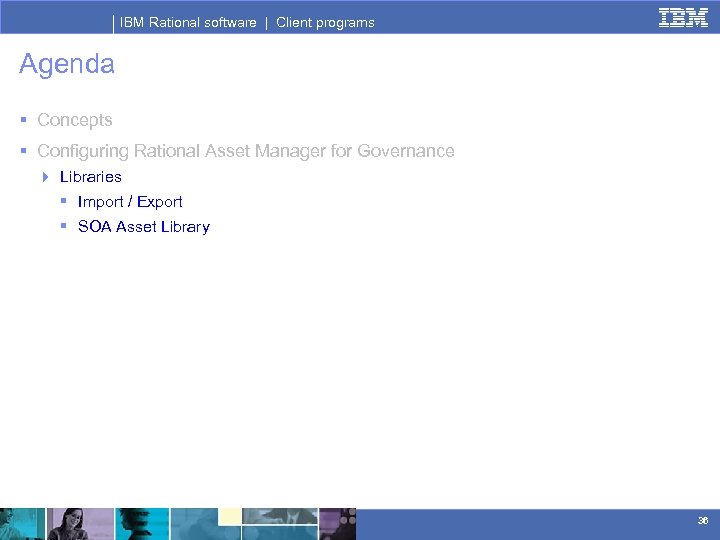Screen dimensions: 720x540
Task: Select the 'Agenda' slide title
Action: [x=67, y=64]
